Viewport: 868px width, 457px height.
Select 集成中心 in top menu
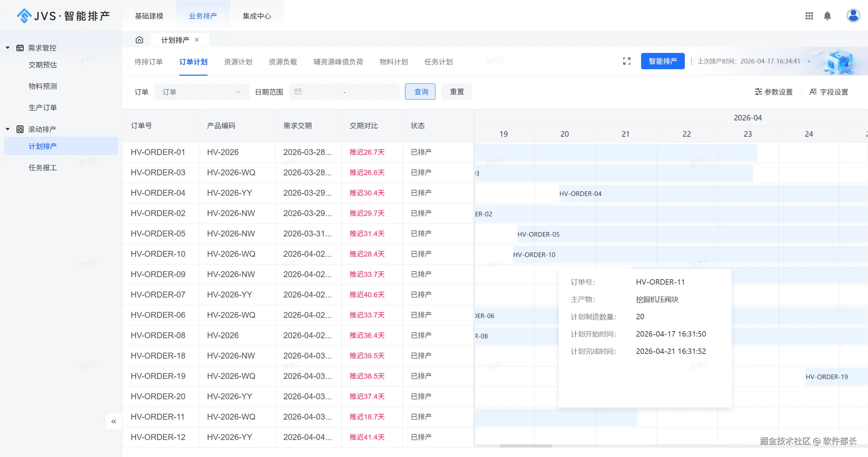257,16
